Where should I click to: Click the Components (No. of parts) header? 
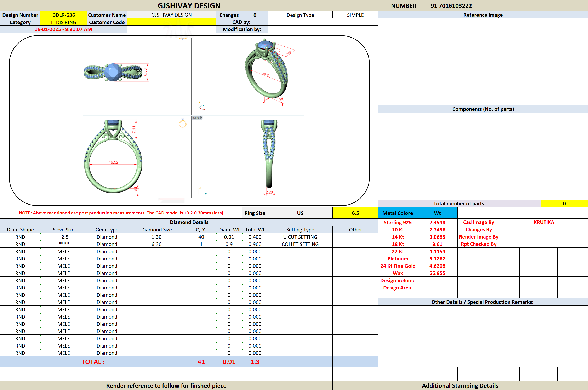coord(483,109)
